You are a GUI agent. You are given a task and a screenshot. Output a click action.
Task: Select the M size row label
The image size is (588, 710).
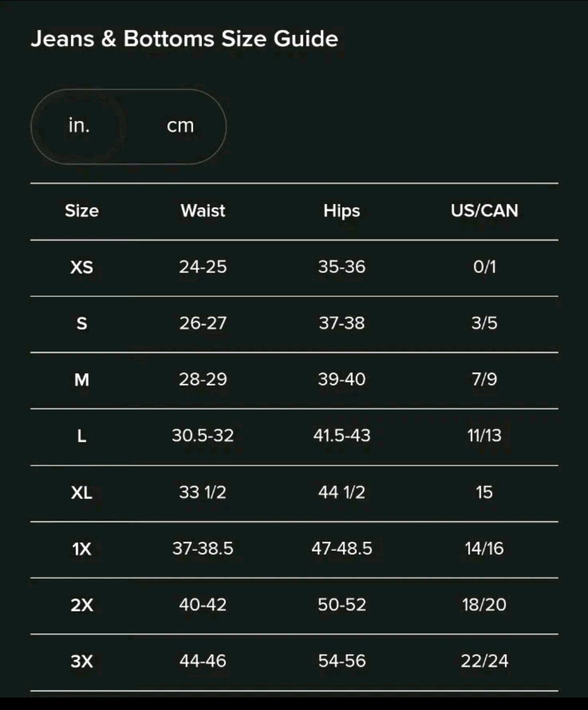pos(82,380)
